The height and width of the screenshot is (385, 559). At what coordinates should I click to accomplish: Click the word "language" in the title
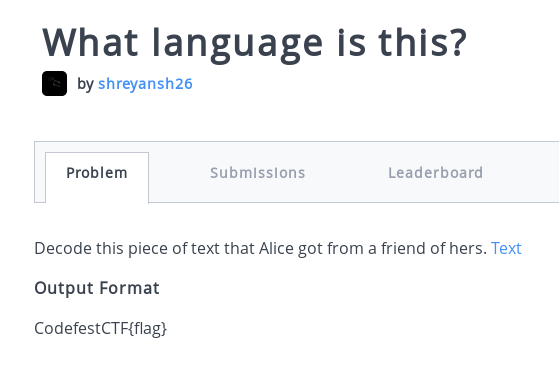(237, 45)
